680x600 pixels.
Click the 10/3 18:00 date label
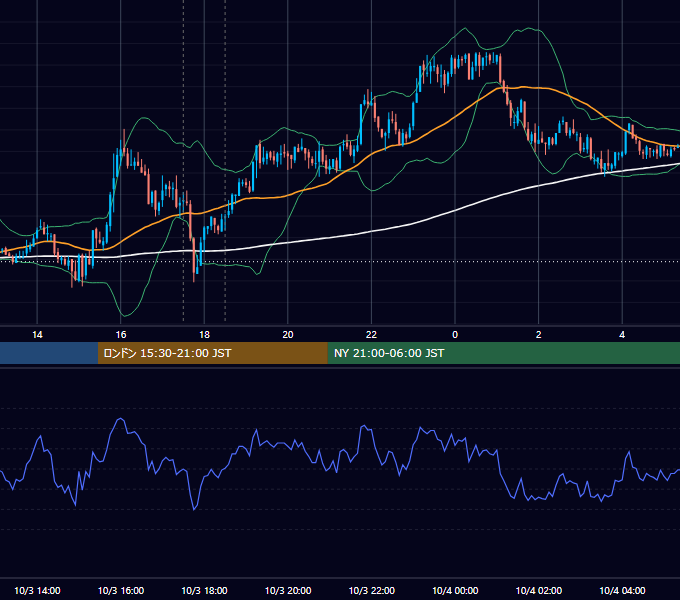point(204,590)
